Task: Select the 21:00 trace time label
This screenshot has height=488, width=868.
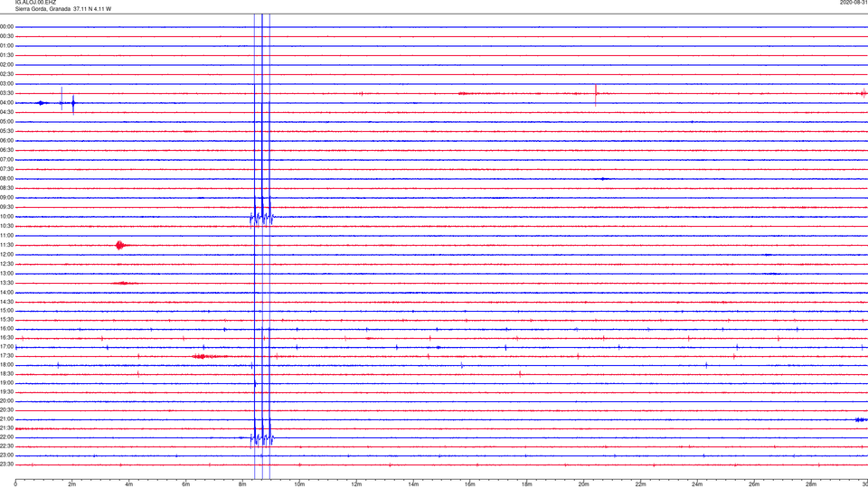Action: 6,418
